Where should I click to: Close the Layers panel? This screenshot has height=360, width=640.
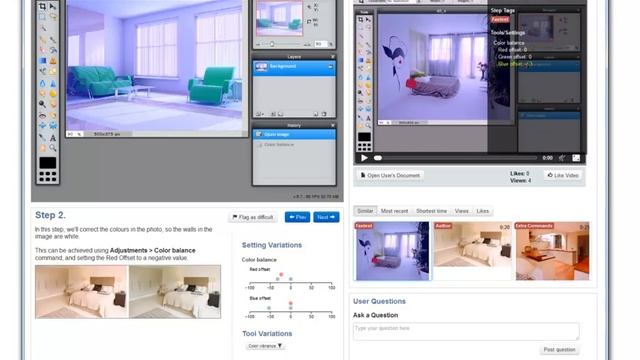coord(333,57)
